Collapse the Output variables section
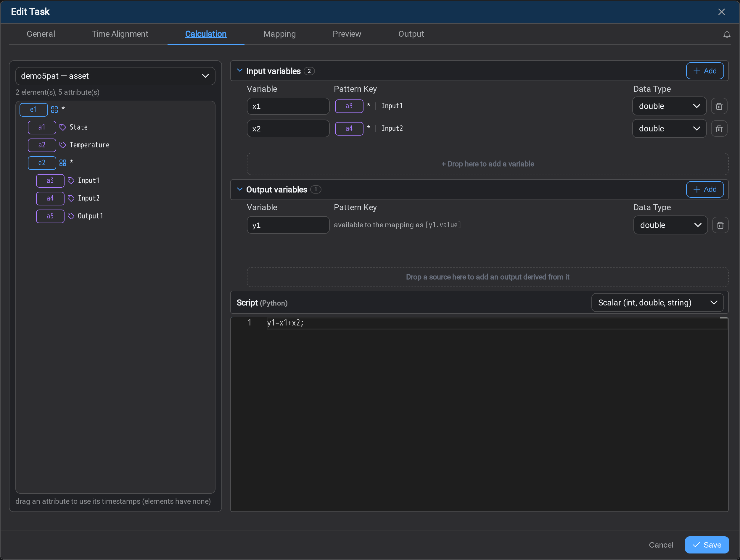740x560 pixels. click(x=239, y=190)
